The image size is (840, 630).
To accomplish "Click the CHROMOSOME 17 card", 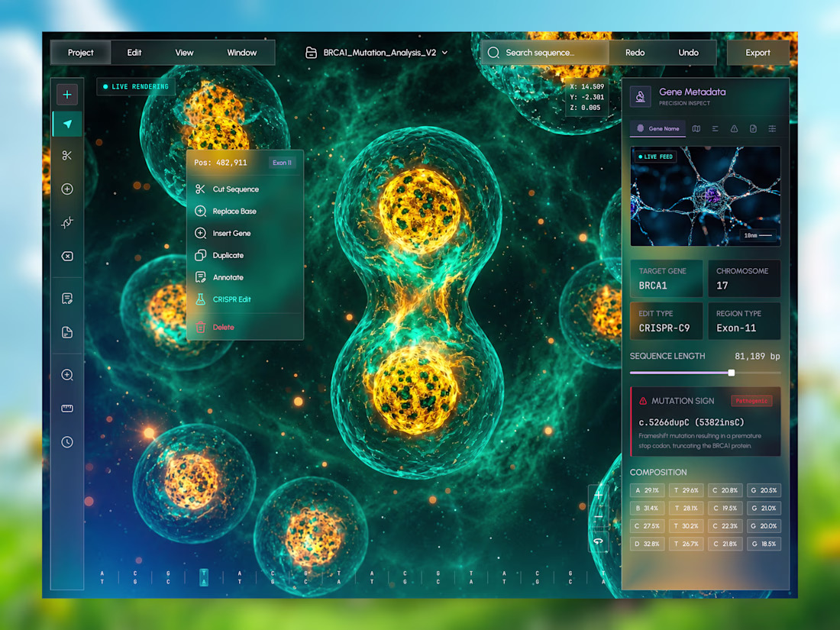I will pyautogui.click(x=744, y=279).
